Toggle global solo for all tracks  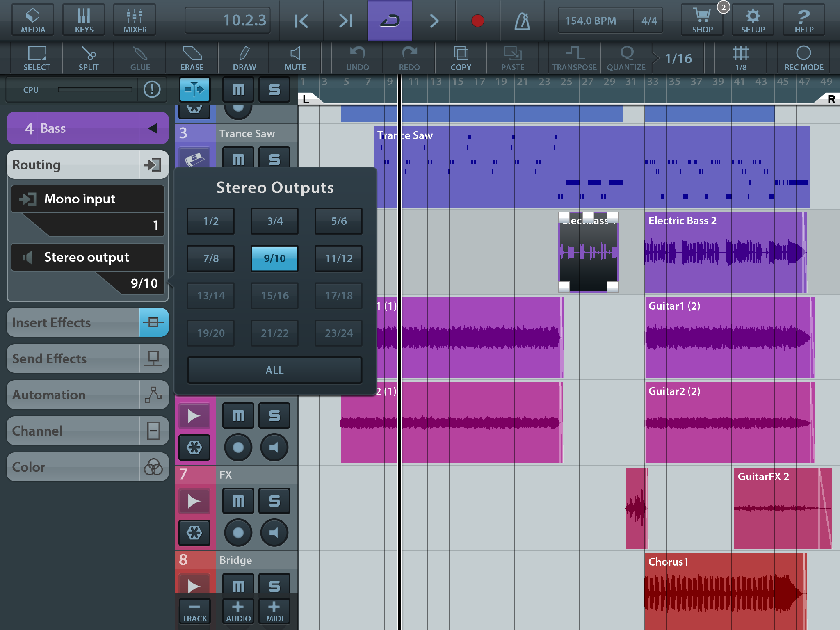(274, 89)
